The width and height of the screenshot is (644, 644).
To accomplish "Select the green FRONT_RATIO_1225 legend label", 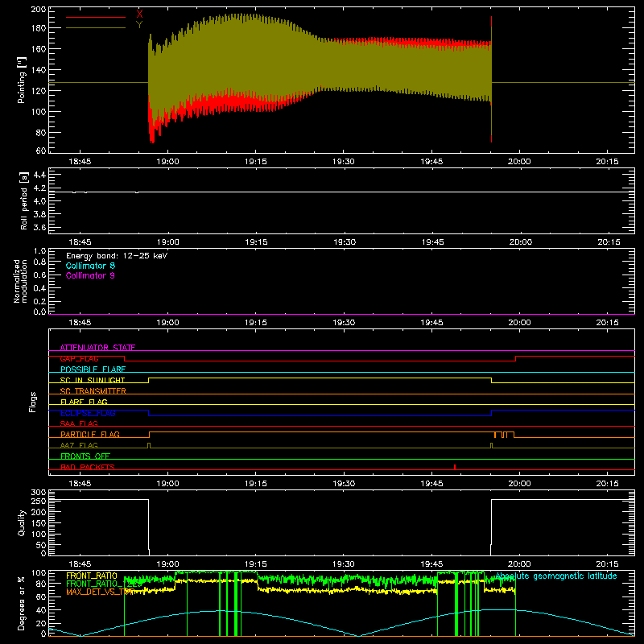I will (104, 584).
